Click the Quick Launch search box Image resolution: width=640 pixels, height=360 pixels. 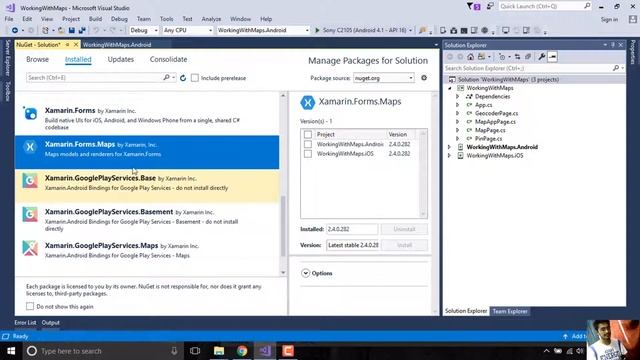coord(544,6)
